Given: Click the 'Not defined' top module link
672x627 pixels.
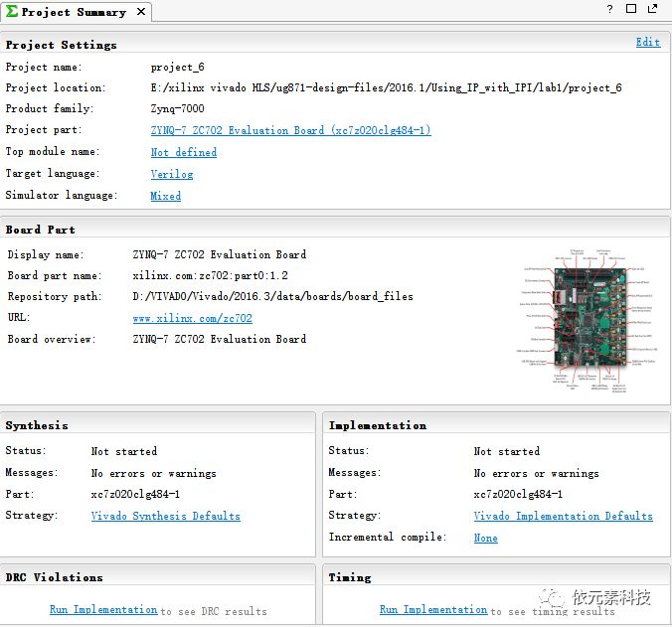Looking at the screenshot, I should click(x=184, y=152).
